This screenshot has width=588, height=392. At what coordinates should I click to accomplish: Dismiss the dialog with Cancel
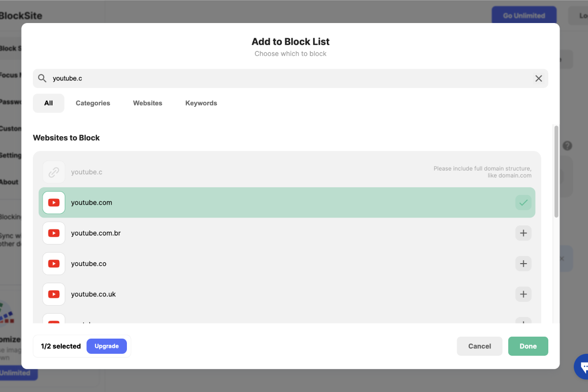click(x=479, y=346)
